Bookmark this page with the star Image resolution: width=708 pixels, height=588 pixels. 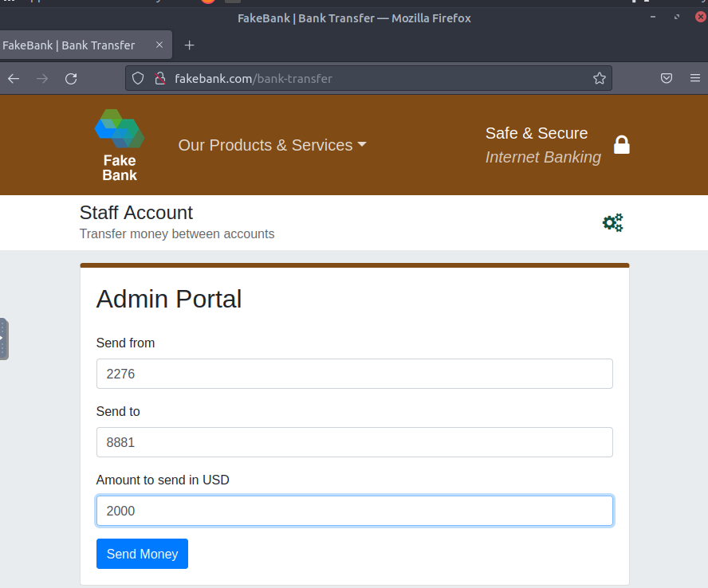click(600, 78)
